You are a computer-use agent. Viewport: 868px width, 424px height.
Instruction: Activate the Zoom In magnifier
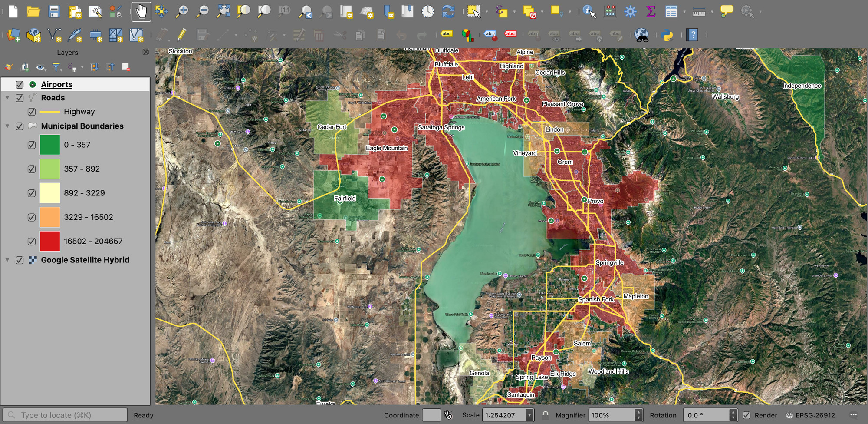point(182,11)
